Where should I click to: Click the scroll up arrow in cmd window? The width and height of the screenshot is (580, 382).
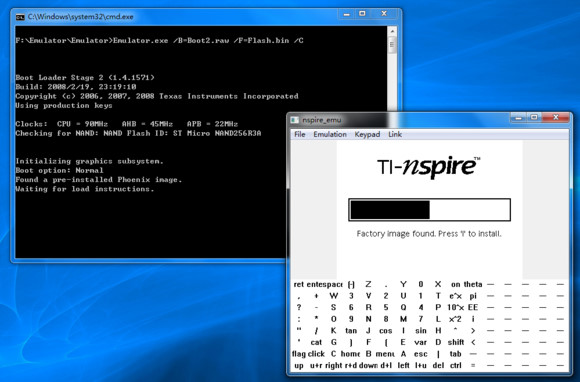[x=392, y=31]
